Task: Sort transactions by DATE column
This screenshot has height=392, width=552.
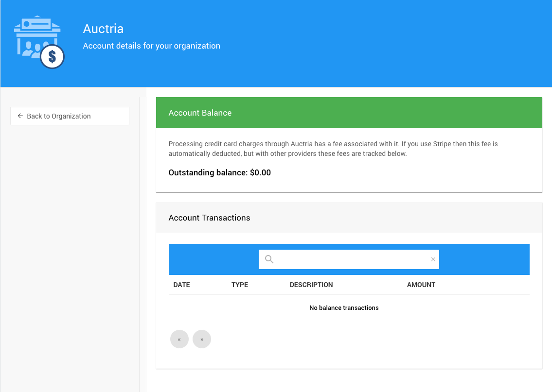Action: (181, 285)
